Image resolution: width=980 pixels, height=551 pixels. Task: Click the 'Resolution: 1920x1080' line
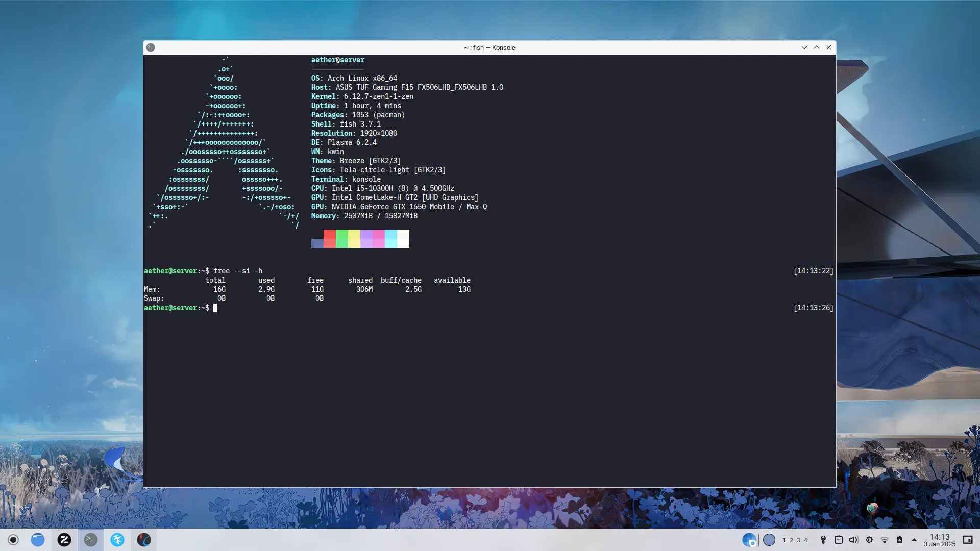[x=354, y=133]
